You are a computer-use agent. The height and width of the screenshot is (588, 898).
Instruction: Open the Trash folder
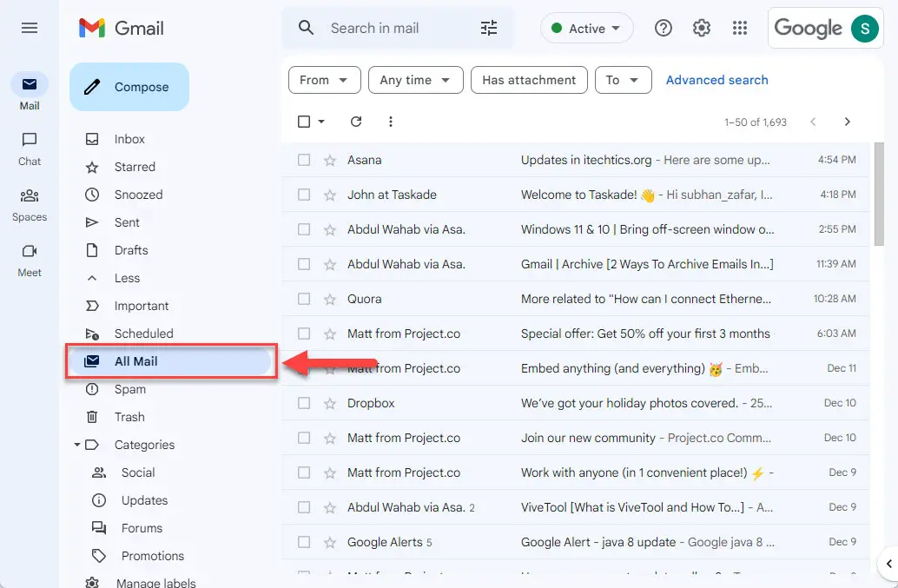pos(129,417)
